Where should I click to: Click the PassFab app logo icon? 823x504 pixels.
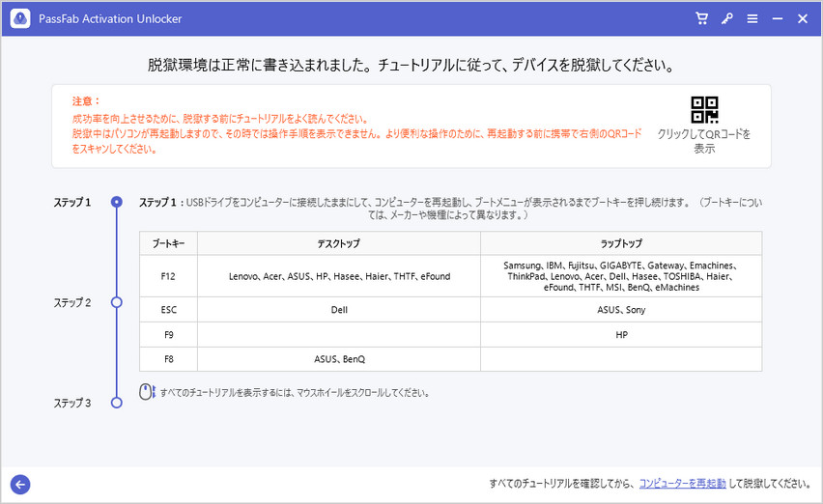pos(20,19)
